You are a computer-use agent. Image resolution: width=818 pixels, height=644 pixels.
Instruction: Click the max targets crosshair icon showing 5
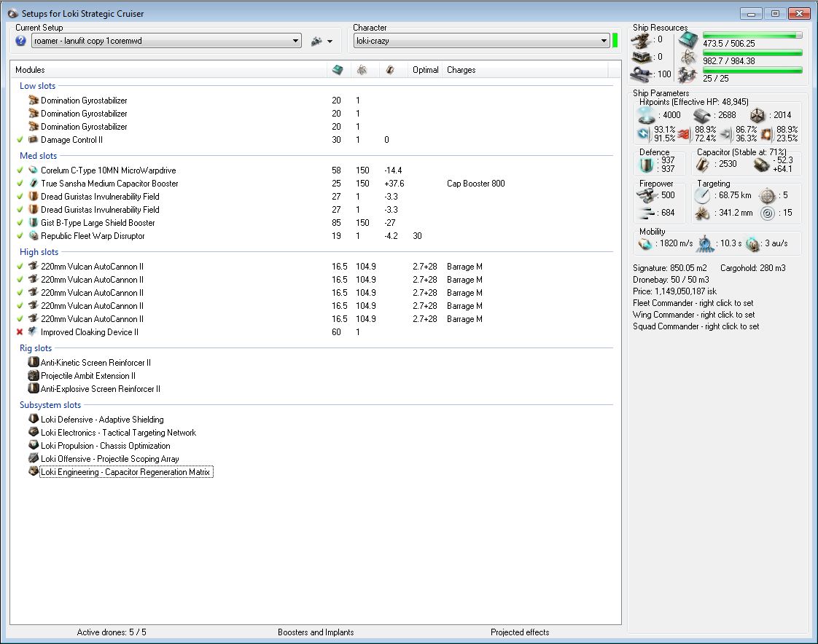(768, 195)
